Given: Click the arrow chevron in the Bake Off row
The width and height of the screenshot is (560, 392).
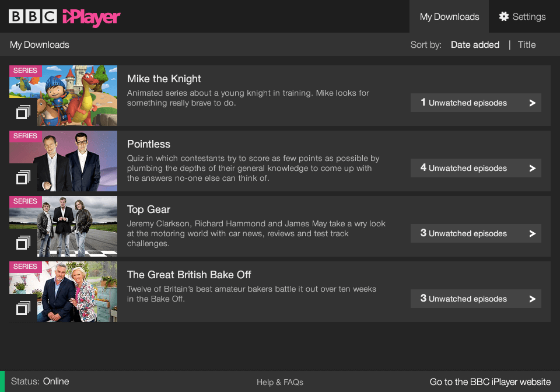Looking at the screenshot, I should tap(533, 299).
